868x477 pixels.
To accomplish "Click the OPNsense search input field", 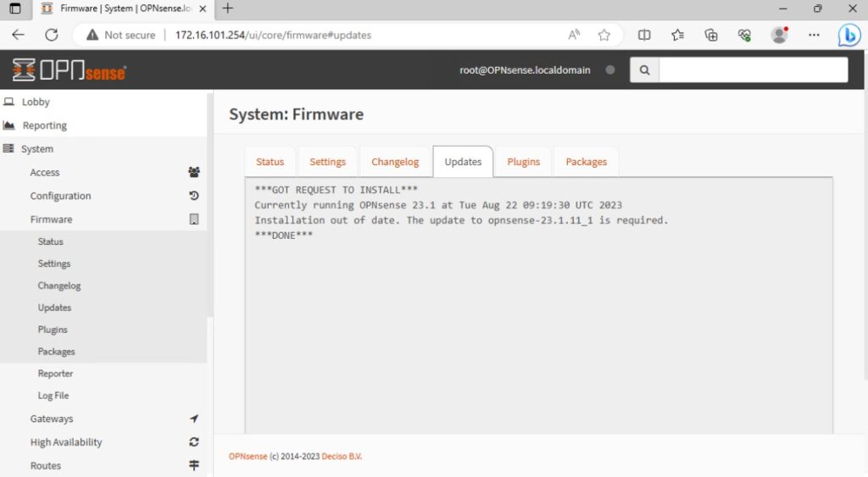I will [753, 70].
